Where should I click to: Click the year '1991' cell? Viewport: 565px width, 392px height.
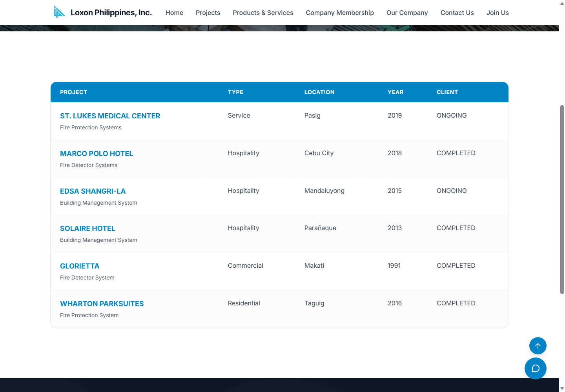tap(394, 265)
